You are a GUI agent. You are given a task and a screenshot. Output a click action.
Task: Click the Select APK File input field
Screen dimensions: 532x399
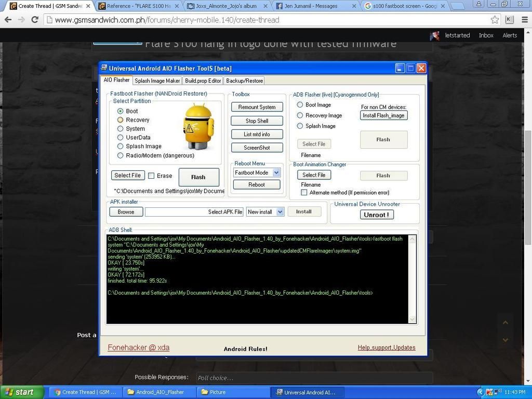[x=194, y=212]
